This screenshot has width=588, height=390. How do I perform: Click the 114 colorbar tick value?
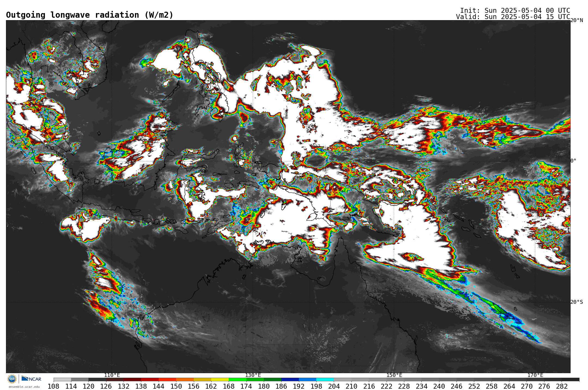click(x=71, y=386)
